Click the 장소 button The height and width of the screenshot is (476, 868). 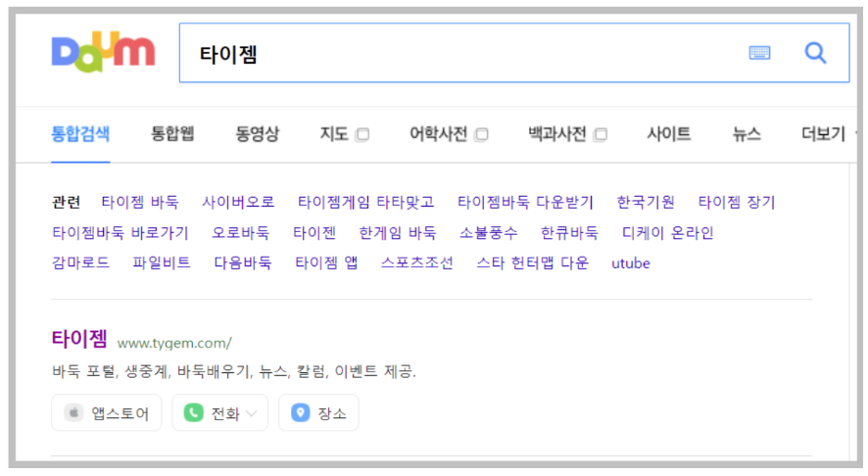click(318, 412)
